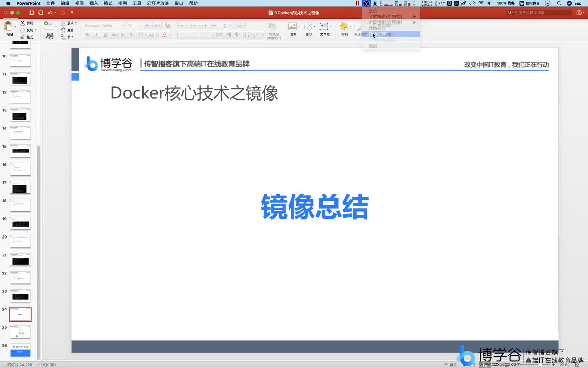
Task: Select the Exit item in OBS menu
Action: click(x=391, y=46)
